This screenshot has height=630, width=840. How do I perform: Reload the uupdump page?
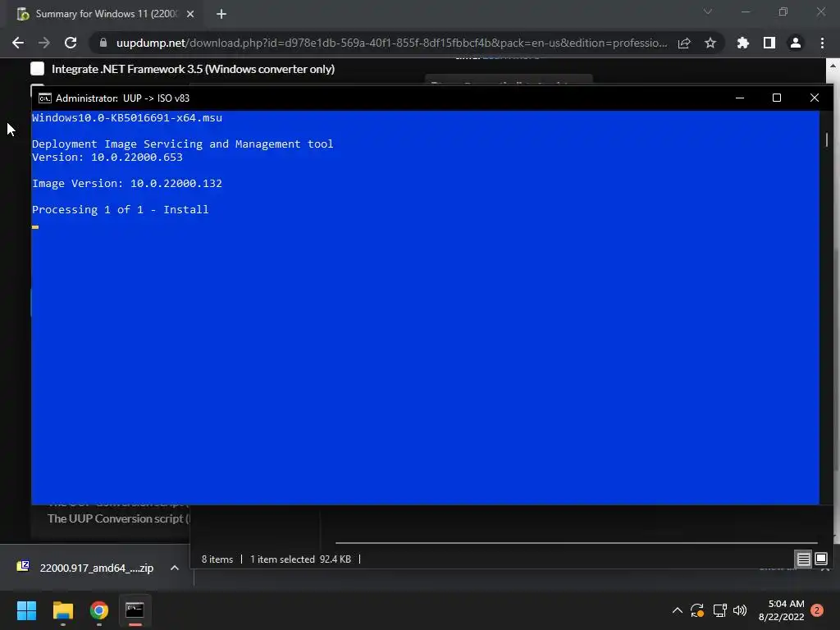pos(71,43)
